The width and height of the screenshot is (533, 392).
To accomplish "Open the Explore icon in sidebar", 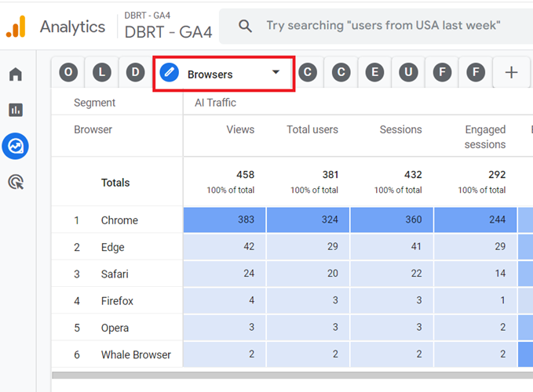I will [16, 147].
